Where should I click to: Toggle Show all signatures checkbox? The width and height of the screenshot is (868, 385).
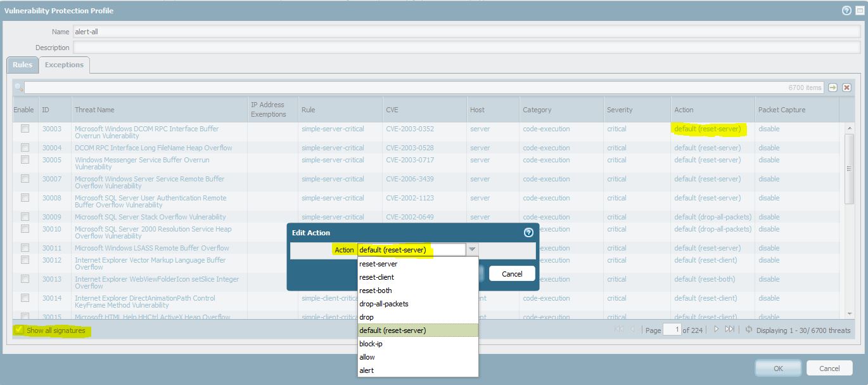[20, 330]
